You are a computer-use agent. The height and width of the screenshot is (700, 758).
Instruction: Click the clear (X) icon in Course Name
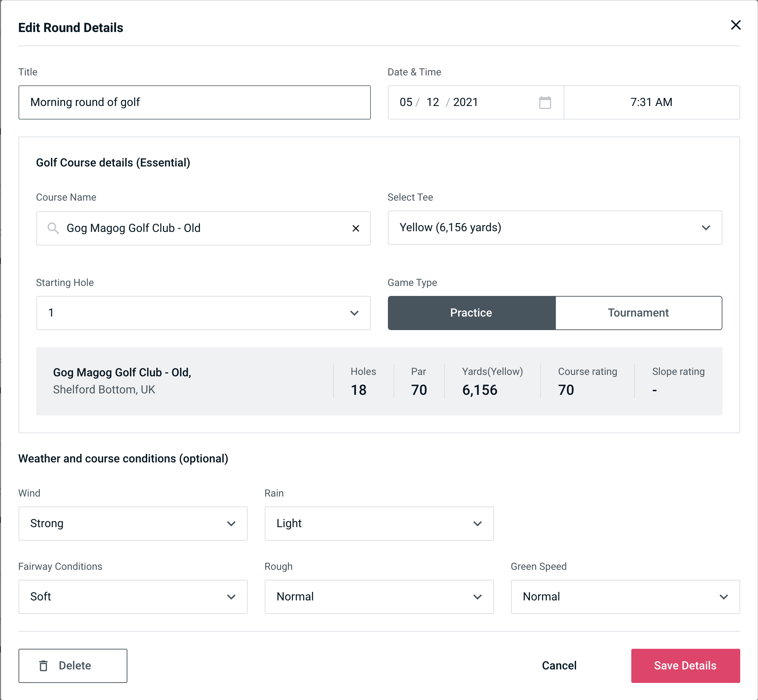356,228
